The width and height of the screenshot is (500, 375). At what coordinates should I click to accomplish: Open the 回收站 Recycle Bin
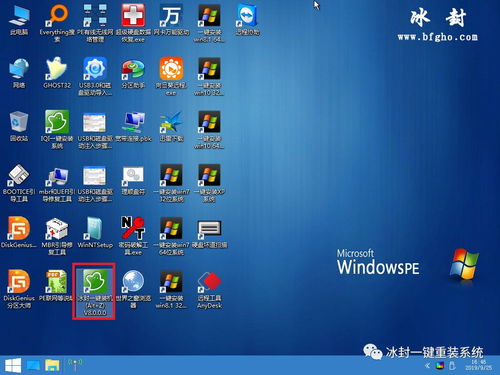[19, 127]
